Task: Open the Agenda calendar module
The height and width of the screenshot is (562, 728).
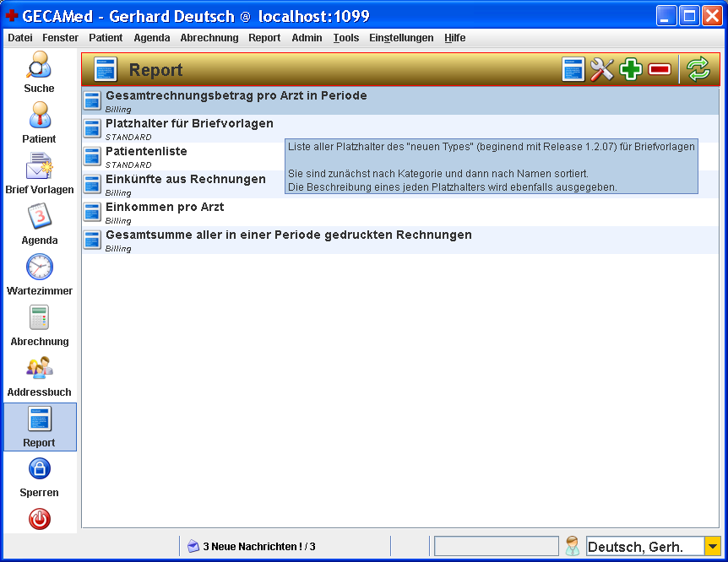Action: [39, 224]
